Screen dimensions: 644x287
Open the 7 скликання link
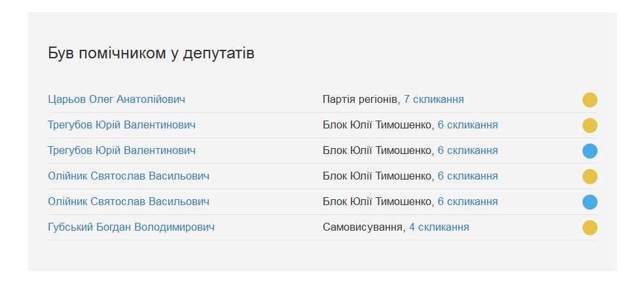point(434,100)
